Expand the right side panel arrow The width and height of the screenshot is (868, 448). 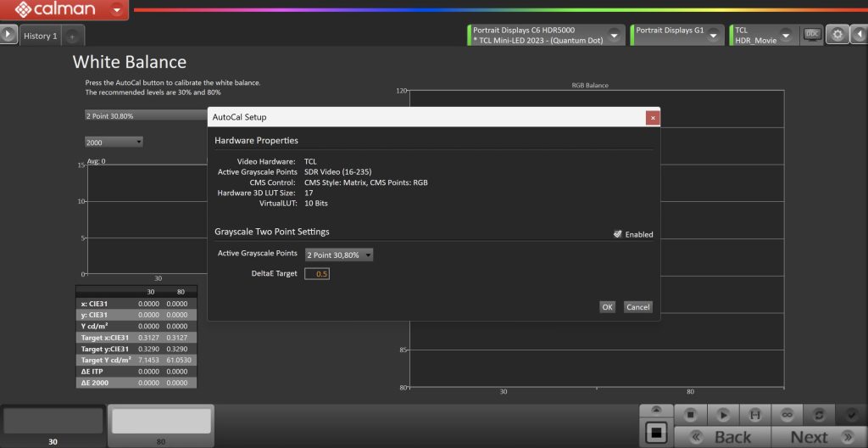pyautogui.click(x=860, y=35)
